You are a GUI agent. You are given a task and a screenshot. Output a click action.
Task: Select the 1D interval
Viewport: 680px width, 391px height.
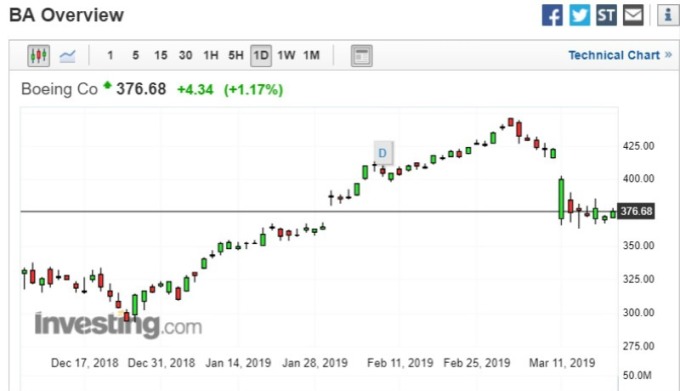tap(261, 55)
